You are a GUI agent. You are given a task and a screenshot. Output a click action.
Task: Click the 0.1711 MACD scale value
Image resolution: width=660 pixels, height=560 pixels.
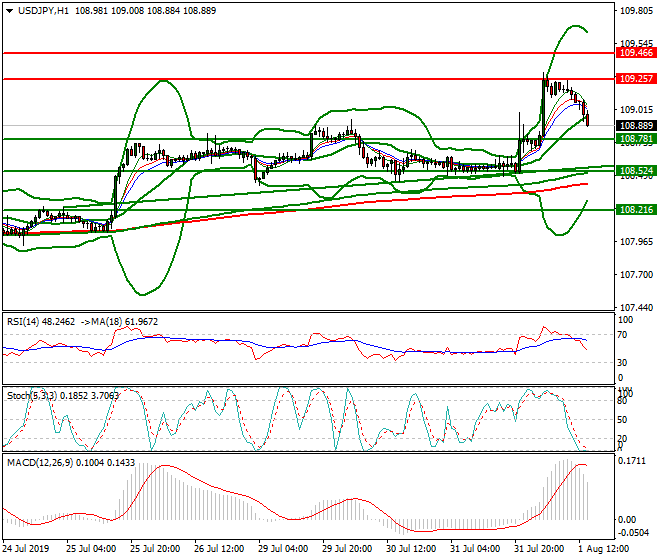pos(631,461)
